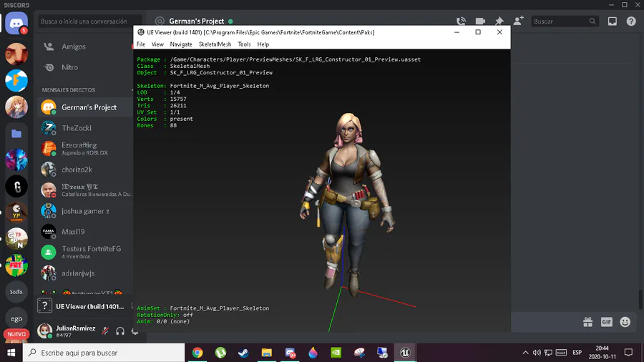
Task: Open joshua gamer z direct message
Action: [84, 211]
